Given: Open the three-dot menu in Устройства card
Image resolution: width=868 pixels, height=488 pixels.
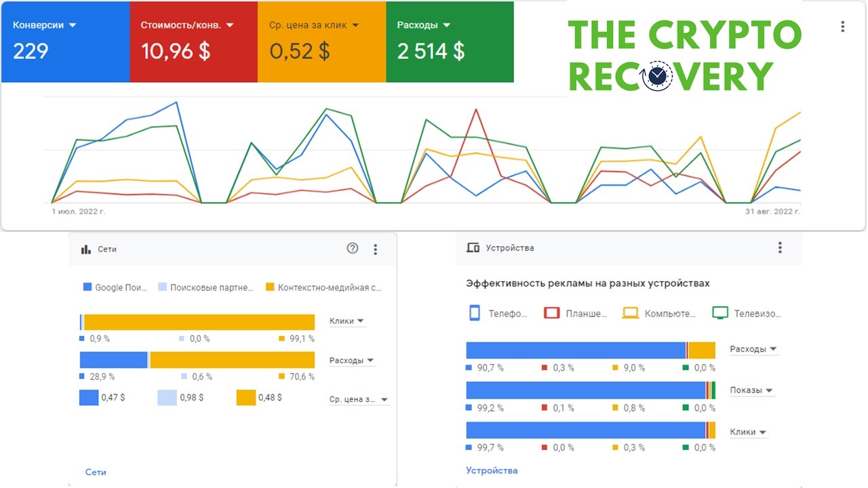Looking at the screenshot, I should click(780, 247).
